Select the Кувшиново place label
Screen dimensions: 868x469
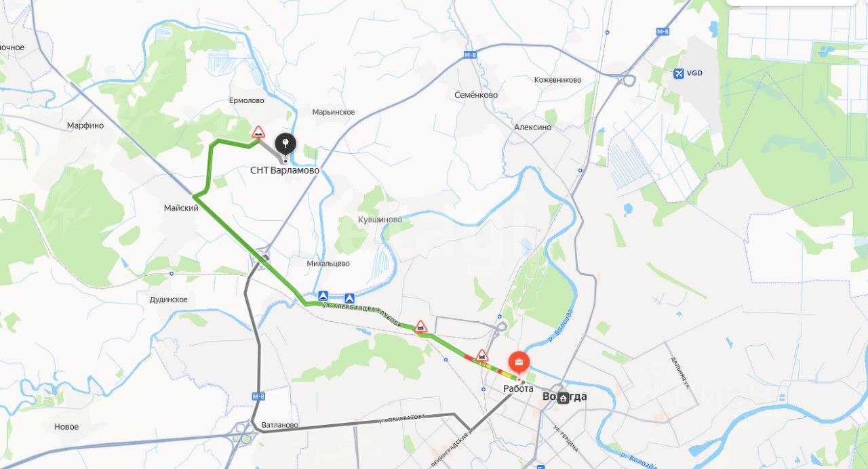coord(380,220)
